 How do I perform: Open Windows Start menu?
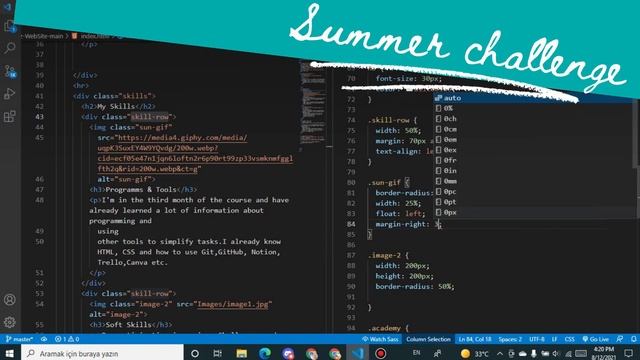[9, 353]
